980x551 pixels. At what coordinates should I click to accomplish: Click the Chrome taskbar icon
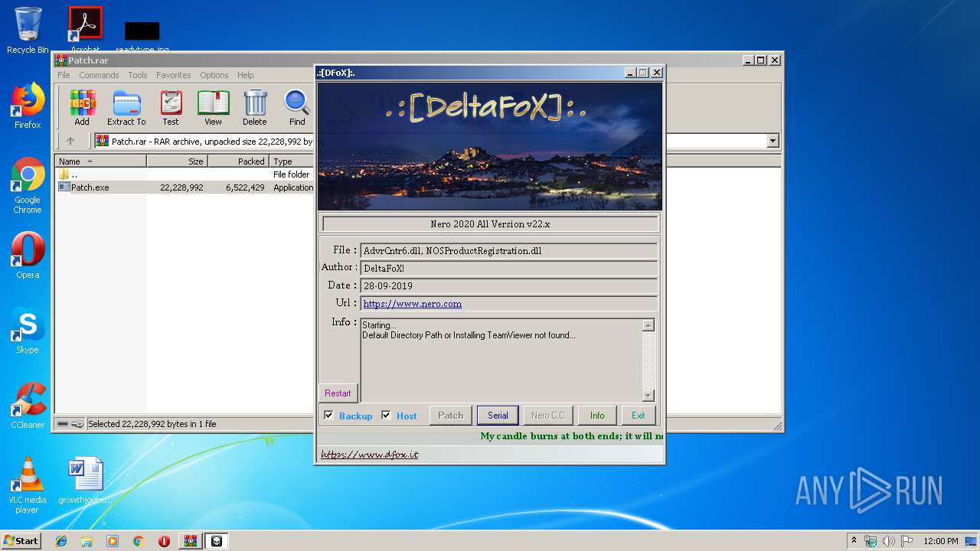click(x=138, y=541)
